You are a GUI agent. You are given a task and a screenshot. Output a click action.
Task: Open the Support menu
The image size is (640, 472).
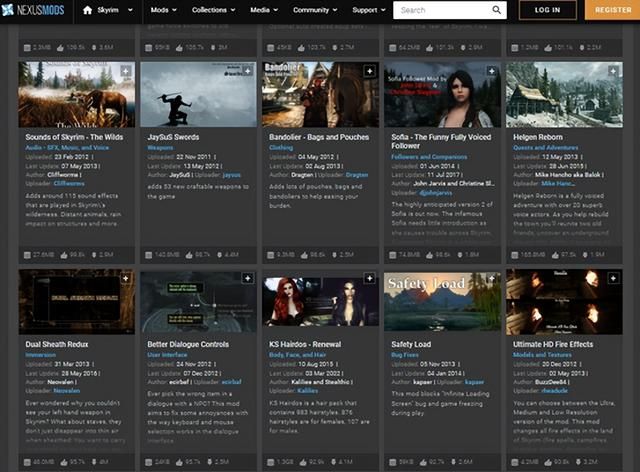369,10
